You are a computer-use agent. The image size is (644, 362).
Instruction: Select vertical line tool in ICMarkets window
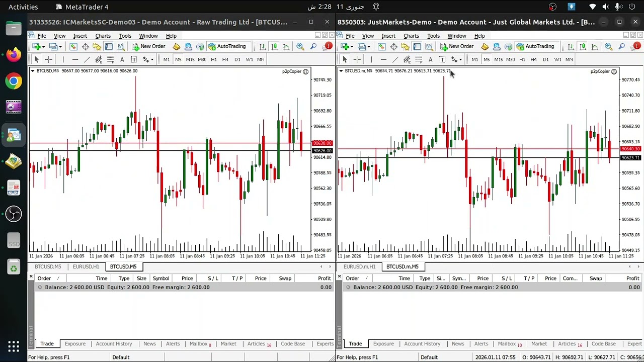pos(63,59)
